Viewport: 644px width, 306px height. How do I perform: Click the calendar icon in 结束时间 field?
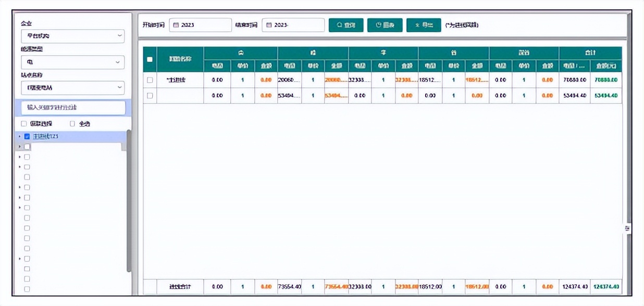pos(268,25)
